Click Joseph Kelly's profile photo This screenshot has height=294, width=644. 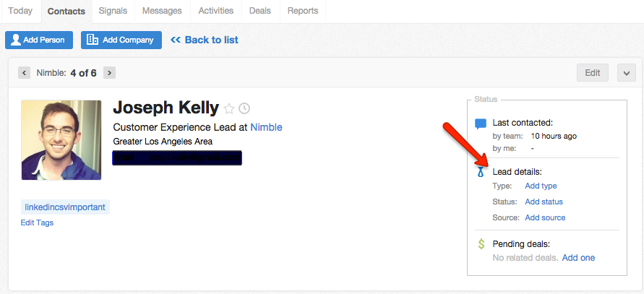[61, 140]
